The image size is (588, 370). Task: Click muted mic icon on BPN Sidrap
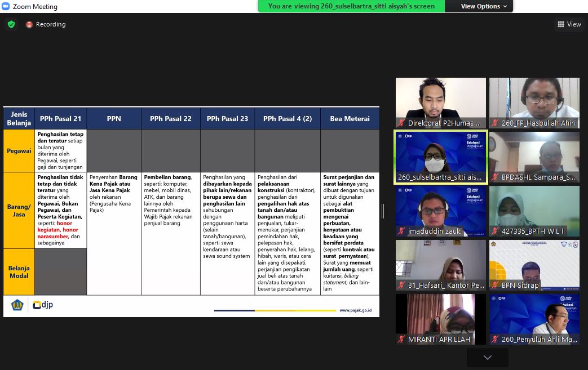pos(495,285)
